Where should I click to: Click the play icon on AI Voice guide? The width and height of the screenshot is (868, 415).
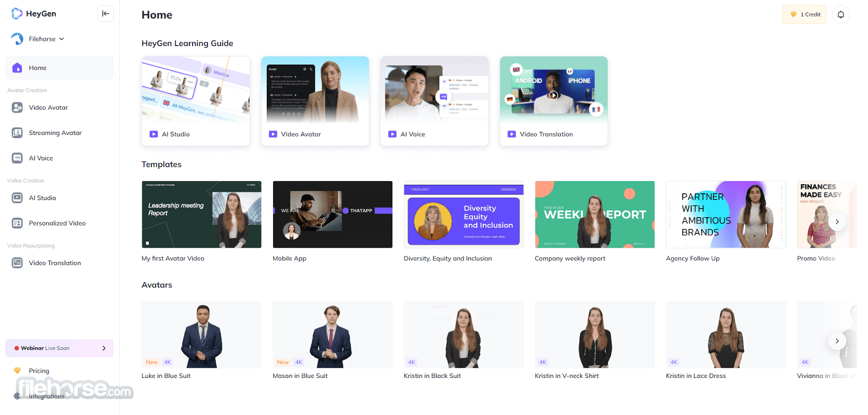pos(392,134)
